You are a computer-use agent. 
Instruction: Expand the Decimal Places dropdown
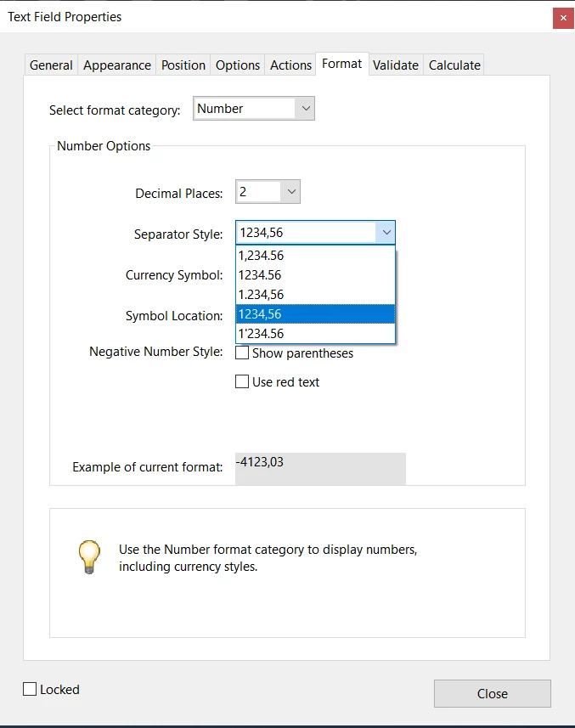click(268, 191)
